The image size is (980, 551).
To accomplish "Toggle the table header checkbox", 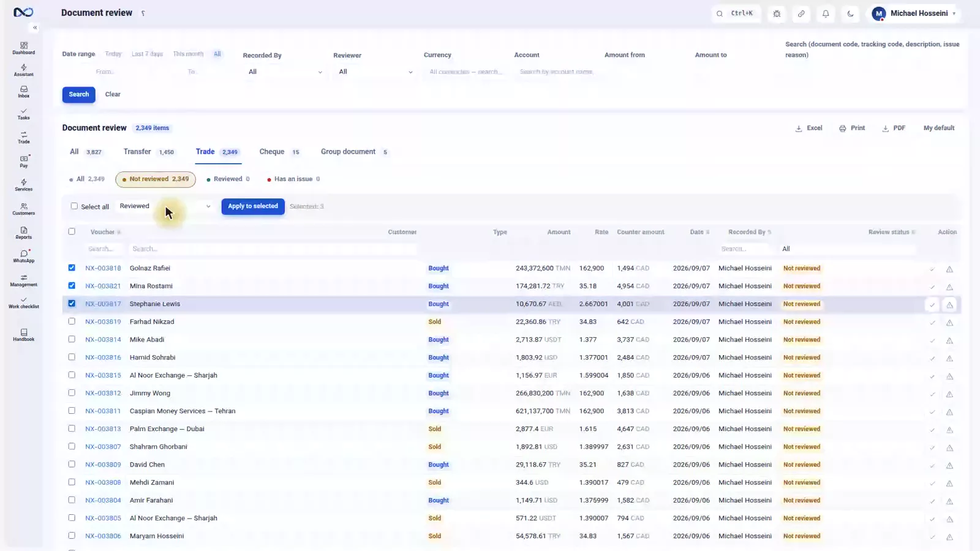I will [72, 231].
